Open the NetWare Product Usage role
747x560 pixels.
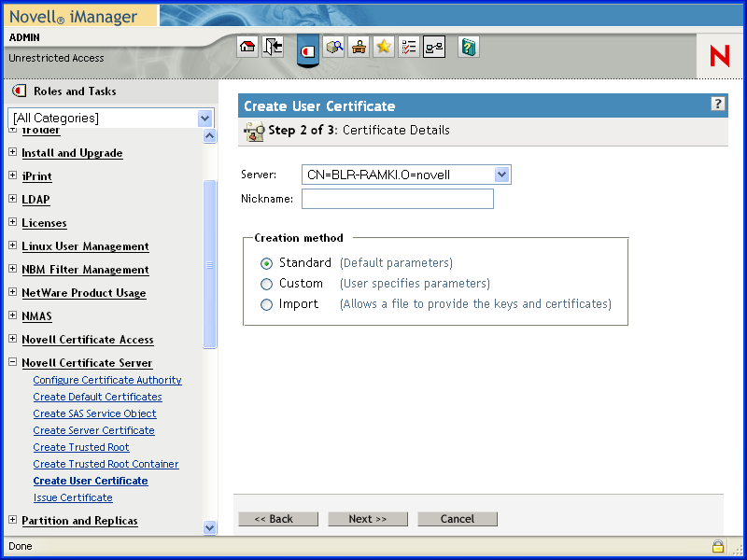coord(84,293)
